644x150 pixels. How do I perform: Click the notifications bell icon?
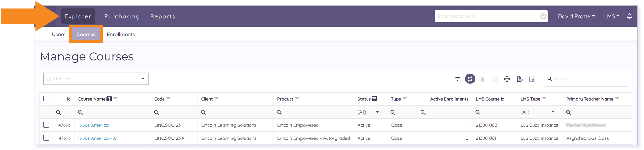pos(629,16)
